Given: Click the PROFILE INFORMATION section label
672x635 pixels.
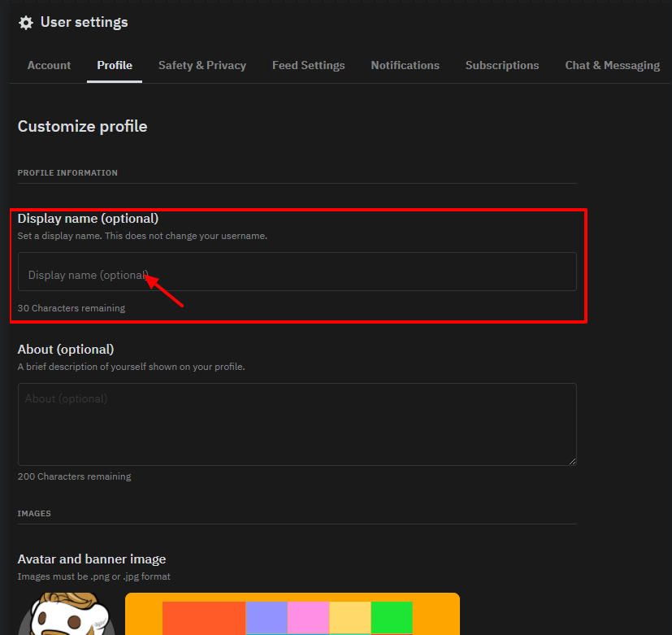Looking at the screenshot, I should pyautogui.click(x=67, y=173).
